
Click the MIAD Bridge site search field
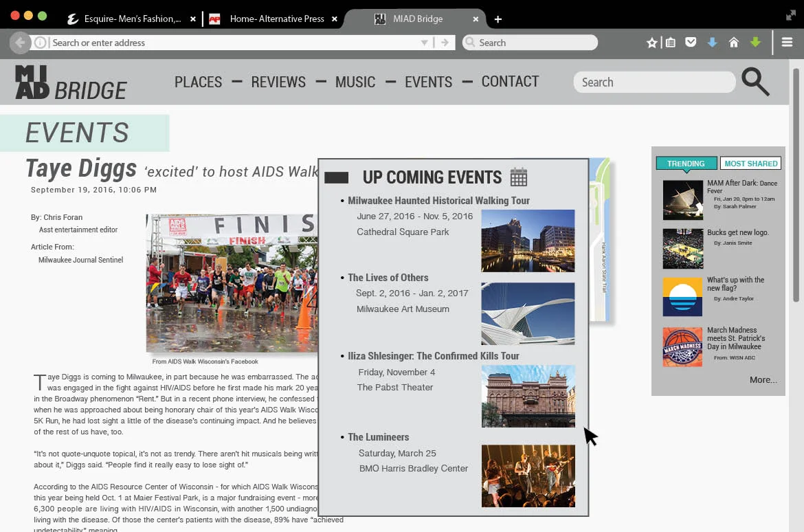tap(654, 82)
